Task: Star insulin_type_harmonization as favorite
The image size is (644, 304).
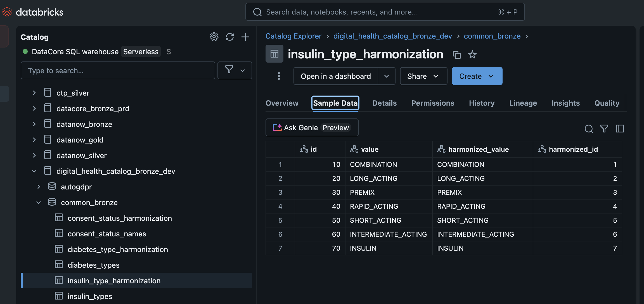Action: [472, 54]
